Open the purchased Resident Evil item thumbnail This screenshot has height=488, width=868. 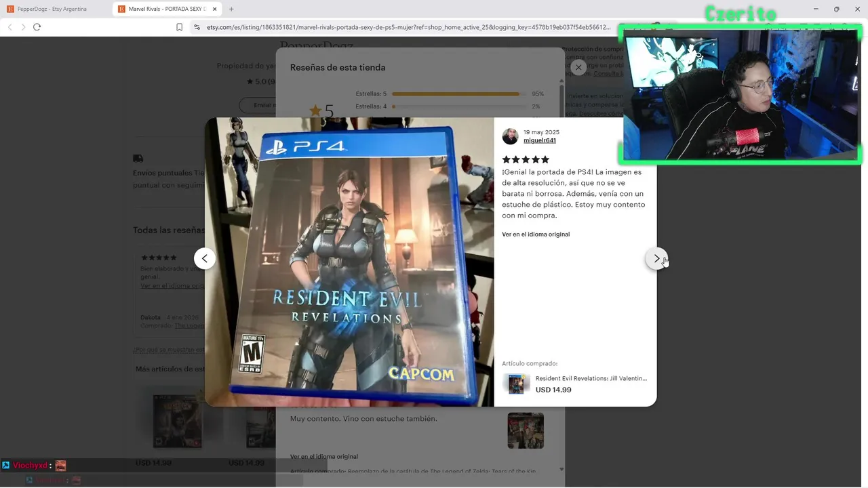516,384
